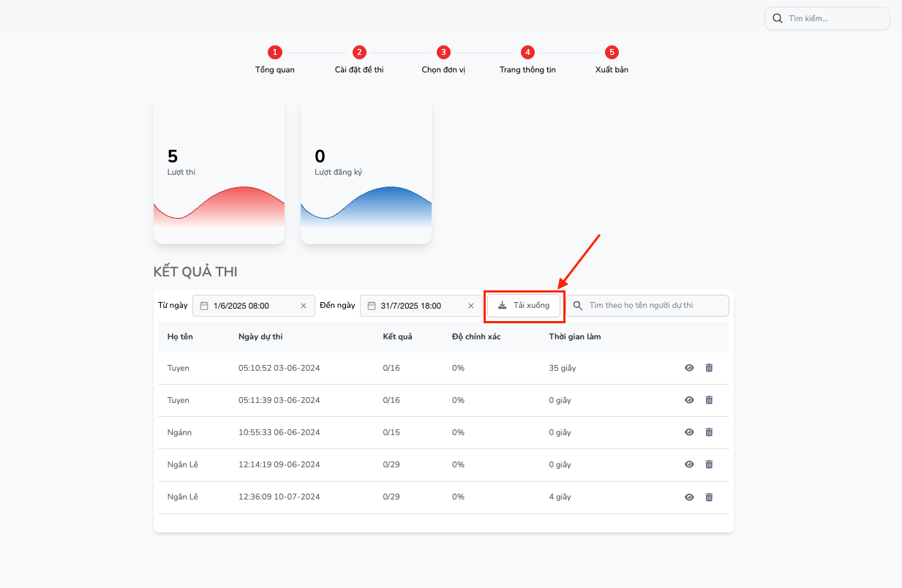The image size is (902, 588).
Task: Delete Ngân Lê's 10-07-2024 result
Action: pos(709,497)
